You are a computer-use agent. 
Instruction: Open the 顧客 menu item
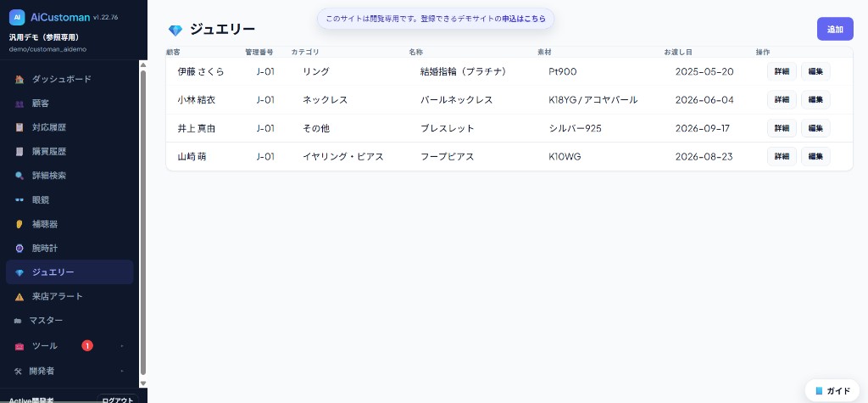pos(70,104)
